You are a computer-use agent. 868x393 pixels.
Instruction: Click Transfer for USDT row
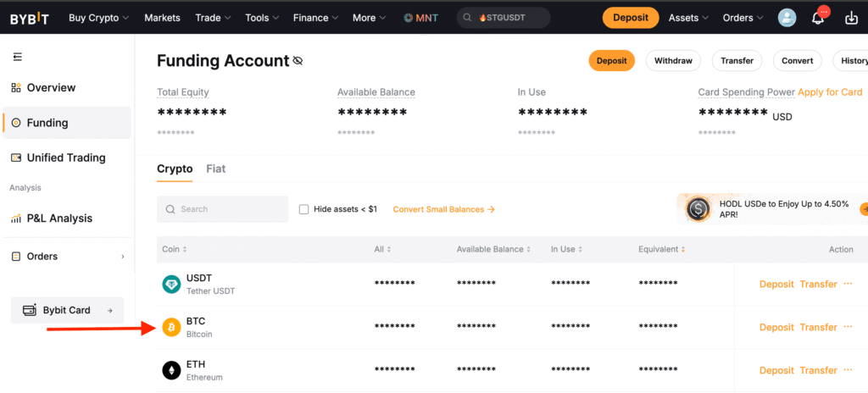pos(818,284)
